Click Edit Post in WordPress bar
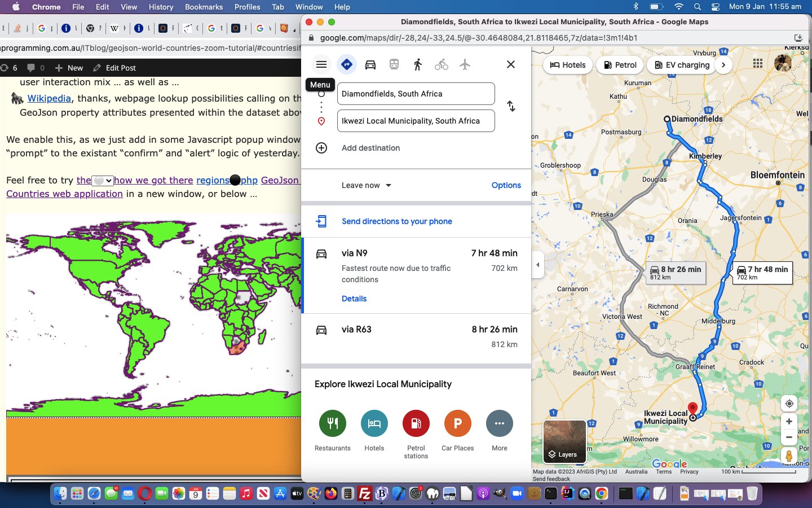The width and height of the screenshot is (812, 508). click(x=114, y=68)
